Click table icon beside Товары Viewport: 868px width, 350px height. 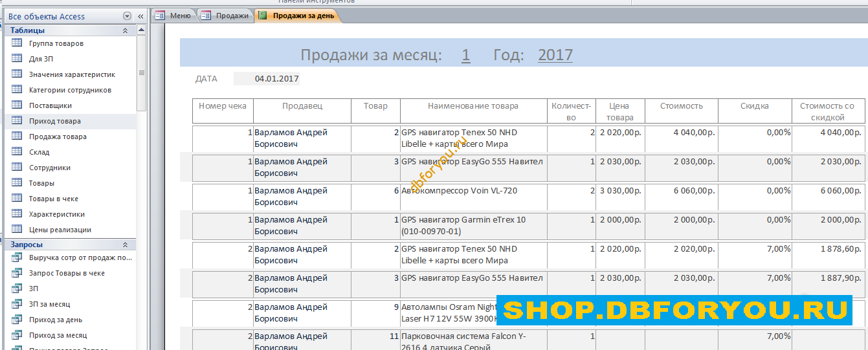(x=17, y=183)
